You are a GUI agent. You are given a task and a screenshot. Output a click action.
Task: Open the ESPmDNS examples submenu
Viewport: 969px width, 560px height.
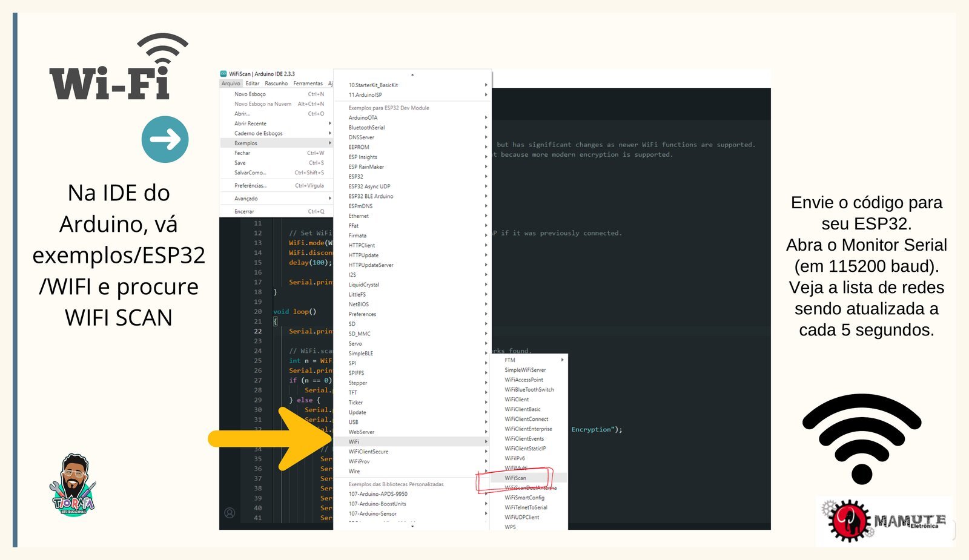[x=412, y=206]
